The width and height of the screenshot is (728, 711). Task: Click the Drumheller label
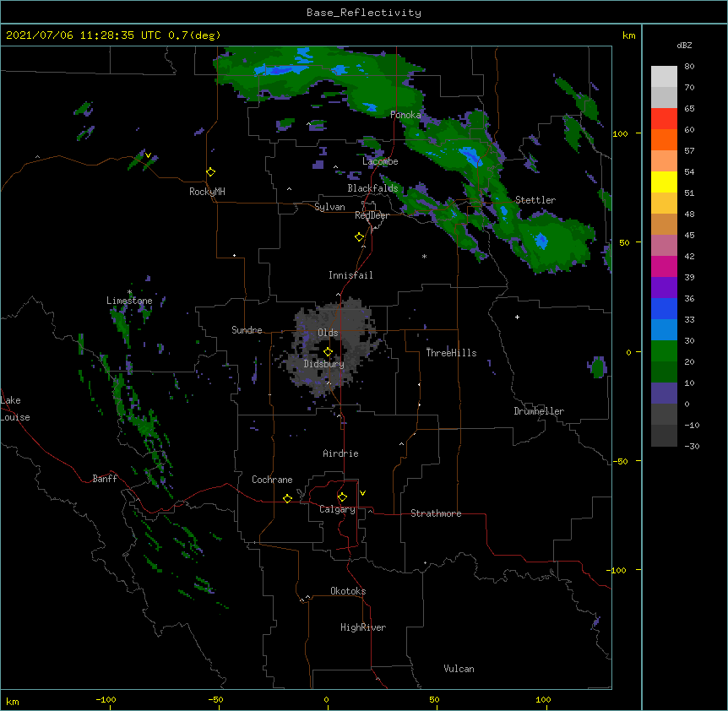pyautogui.click(x=539, y=411)
